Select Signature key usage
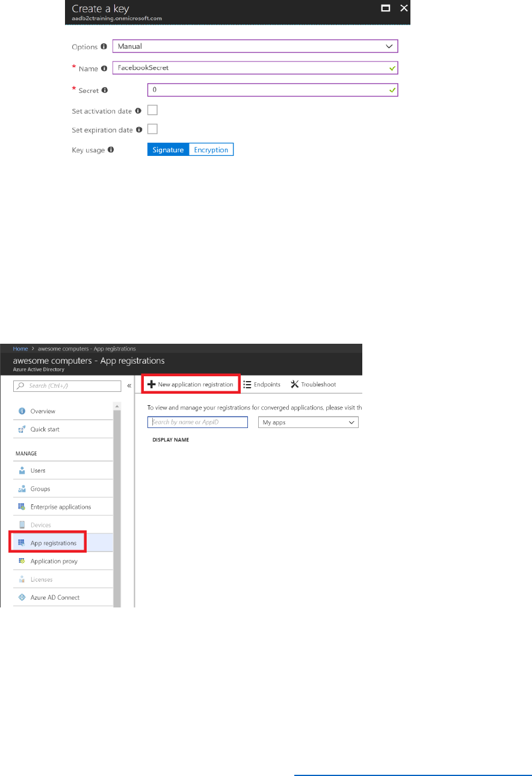 coord(168,150)
